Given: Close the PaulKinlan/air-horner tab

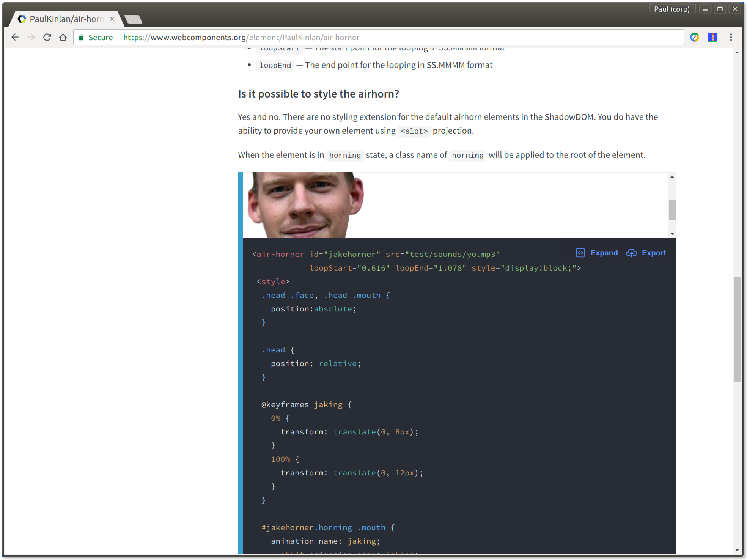Looking at the screenshot, I should coord(112,19).
